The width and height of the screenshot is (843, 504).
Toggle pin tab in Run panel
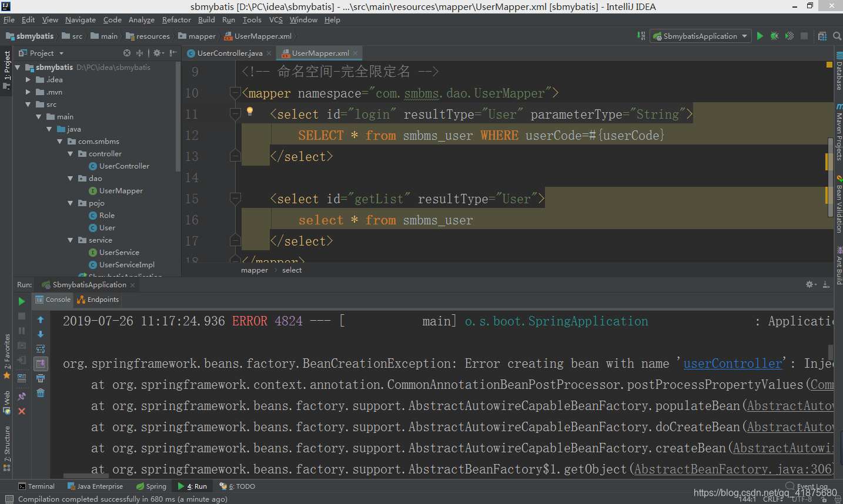22,397
